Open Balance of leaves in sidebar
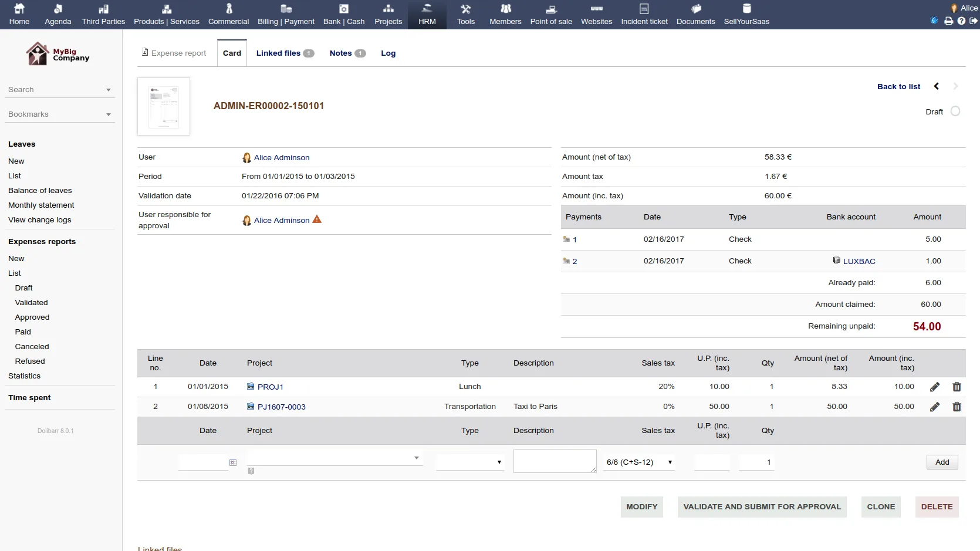 40,190
